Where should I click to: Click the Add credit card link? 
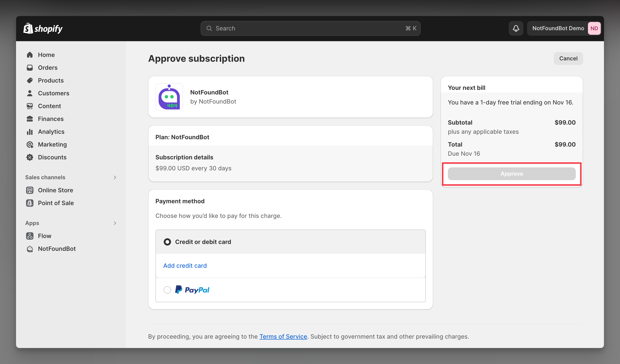pos(185,265)
